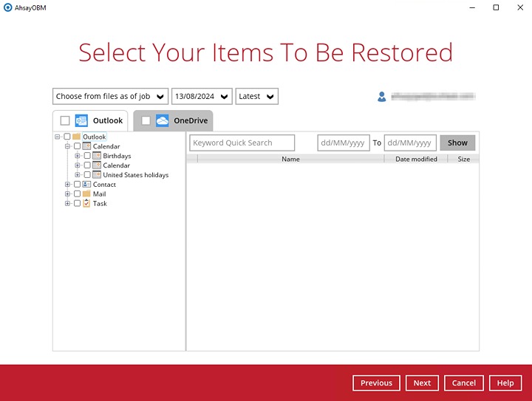Click the Outlook app icon in tab
532x401 pixels.
tap(81, 120)
